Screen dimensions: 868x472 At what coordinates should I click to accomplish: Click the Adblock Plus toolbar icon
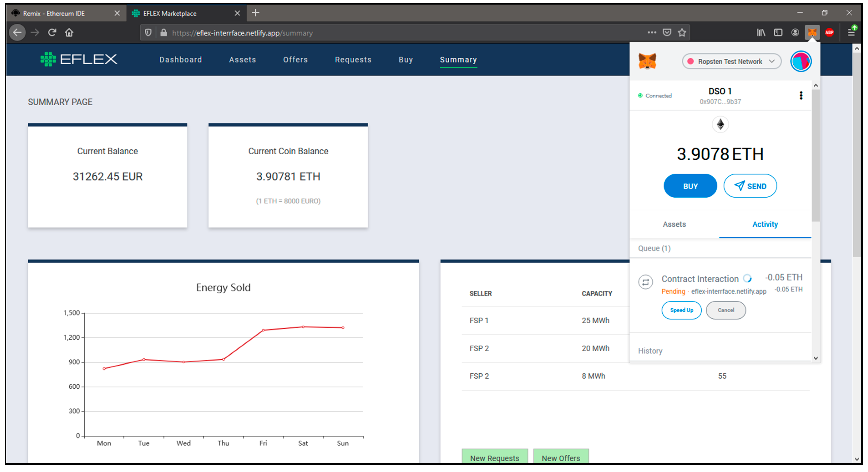[x=829, y=33]
